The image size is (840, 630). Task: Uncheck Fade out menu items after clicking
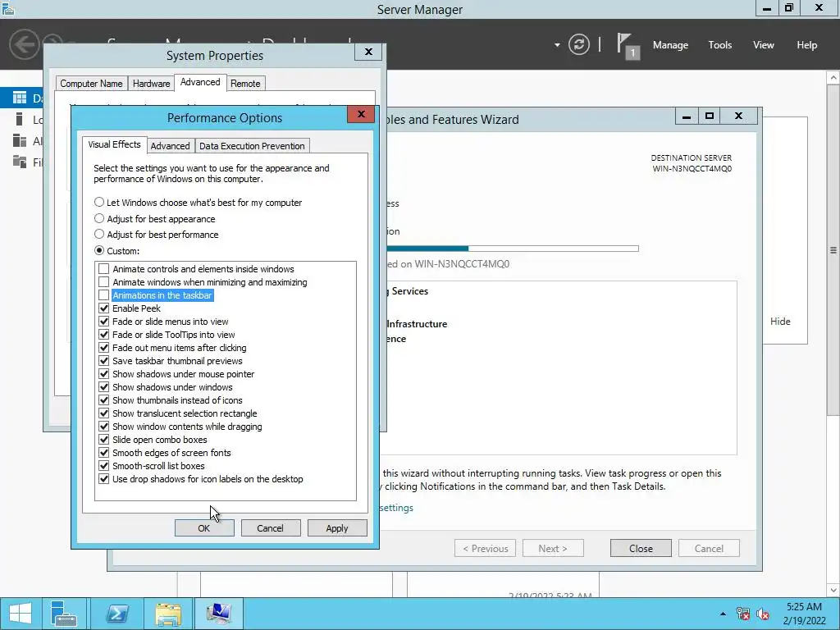click(104, 348)
